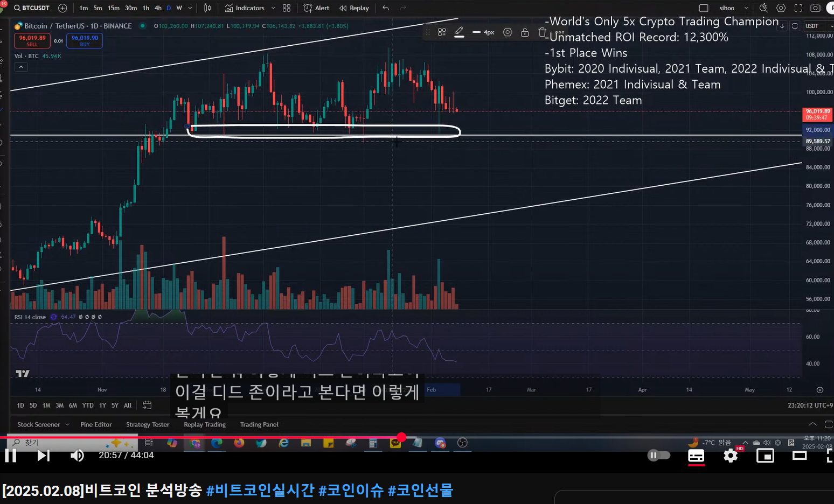The image size is (834, 504).
Task: Open the Trading Panel tab
Action: (259, 424)
